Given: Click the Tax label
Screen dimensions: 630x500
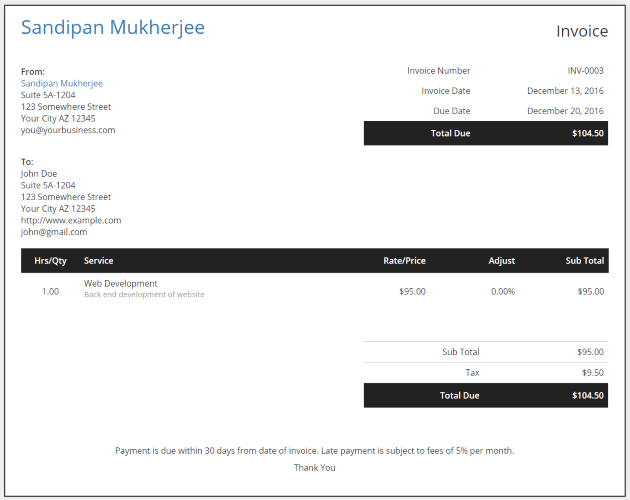Looking at the screenshot, I should pos(472,373).
